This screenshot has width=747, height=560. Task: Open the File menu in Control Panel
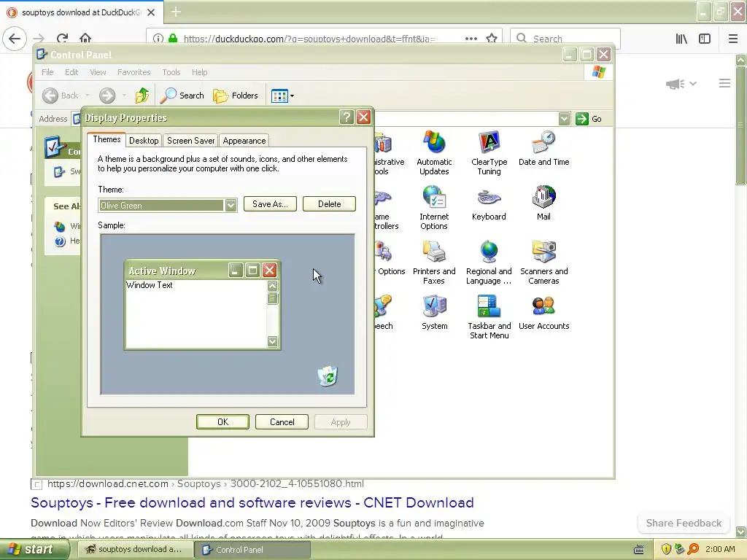coord(47,72)
